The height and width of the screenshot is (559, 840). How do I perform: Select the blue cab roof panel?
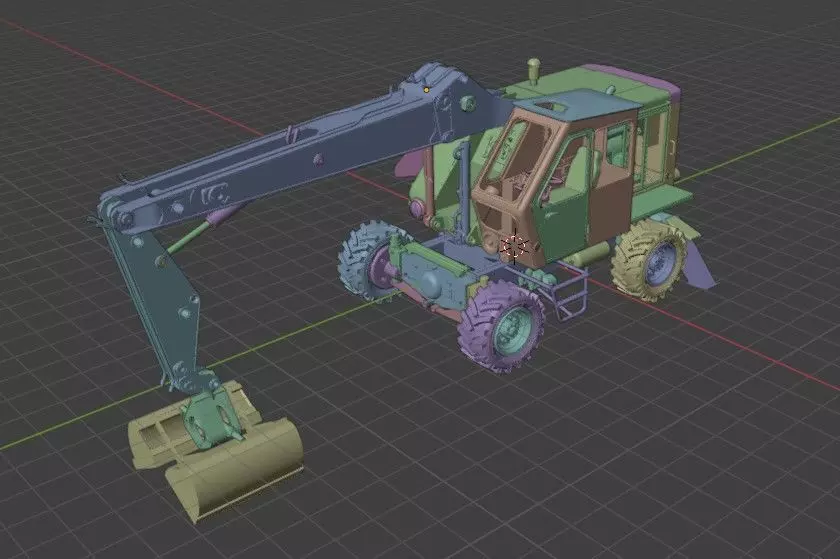point(579,105)
